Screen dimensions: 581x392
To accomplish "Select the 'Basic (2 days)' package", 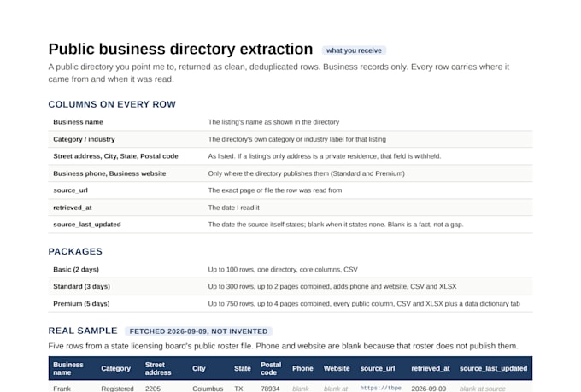I will 76,269.
